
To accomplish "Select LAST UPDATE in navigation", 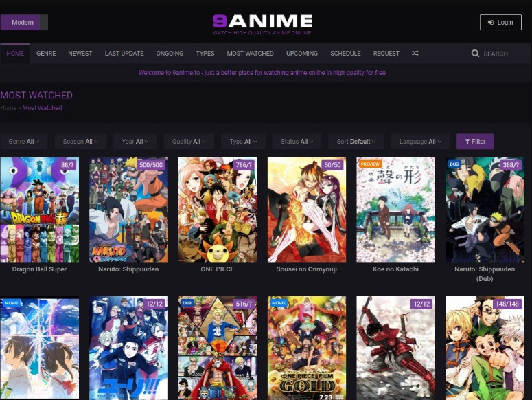I will pos(124,54).
